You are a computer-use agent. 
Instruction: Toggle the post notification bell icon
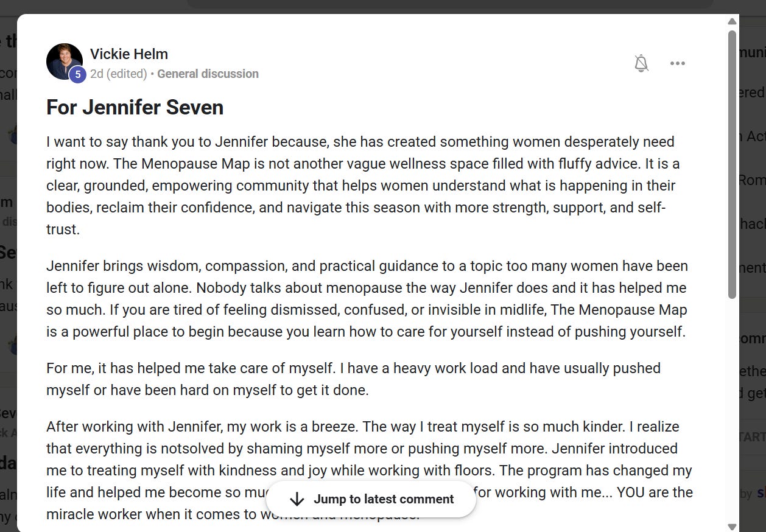(x=641, y=63)
